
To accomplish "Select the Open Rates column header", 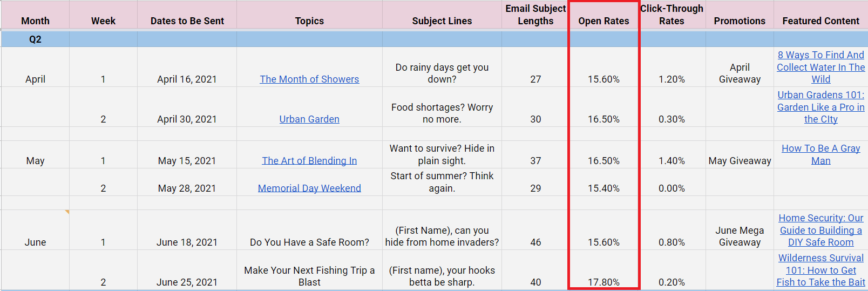I will tap(603, 21).
